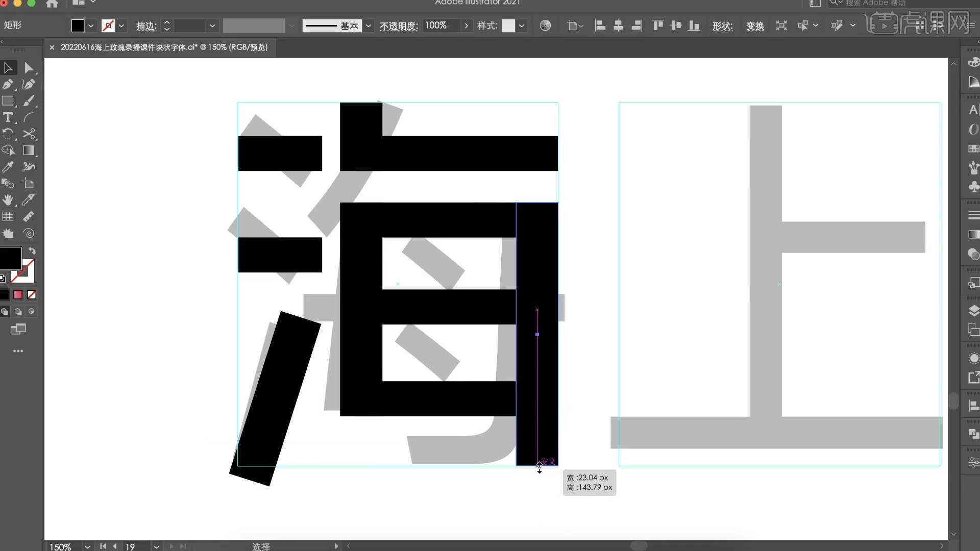The image size is (980, 551).
Task: Select the Gradient tool
Action: coord(29,150)
